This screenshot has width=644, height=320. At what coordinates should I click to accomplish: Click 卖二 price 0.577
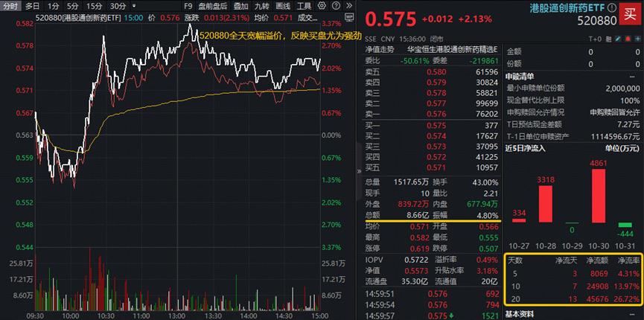[436, 103]
